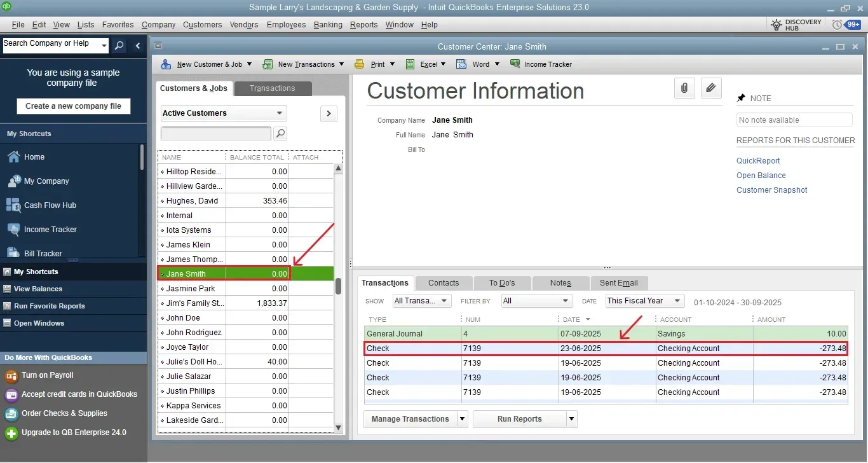Open Reminders via the clock icon
This screenshot has height=463, width=868.
click(x=837, y=24)
